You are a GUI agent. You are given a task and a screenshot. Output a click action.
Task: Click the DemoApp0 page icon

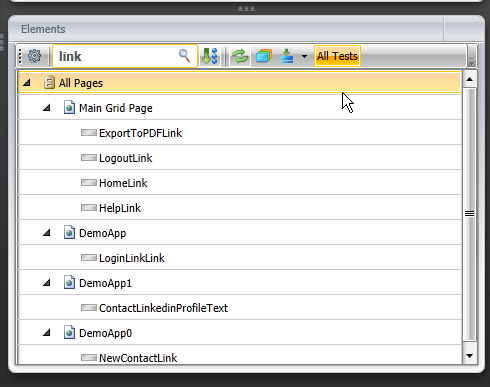coord(69,333)
